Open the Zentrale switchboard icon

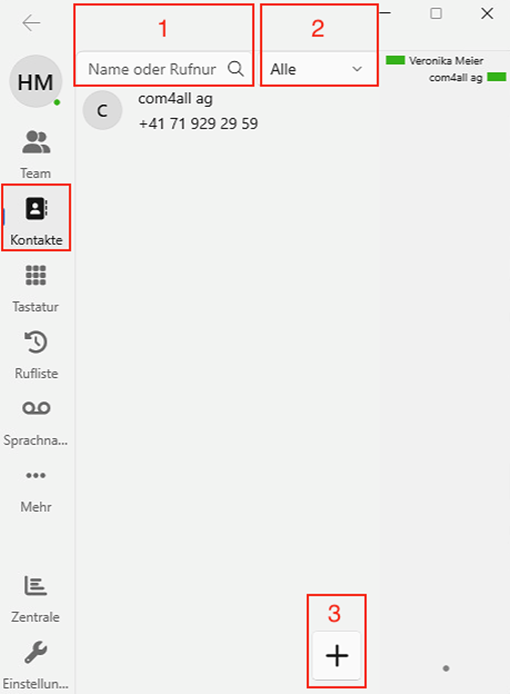35,586
